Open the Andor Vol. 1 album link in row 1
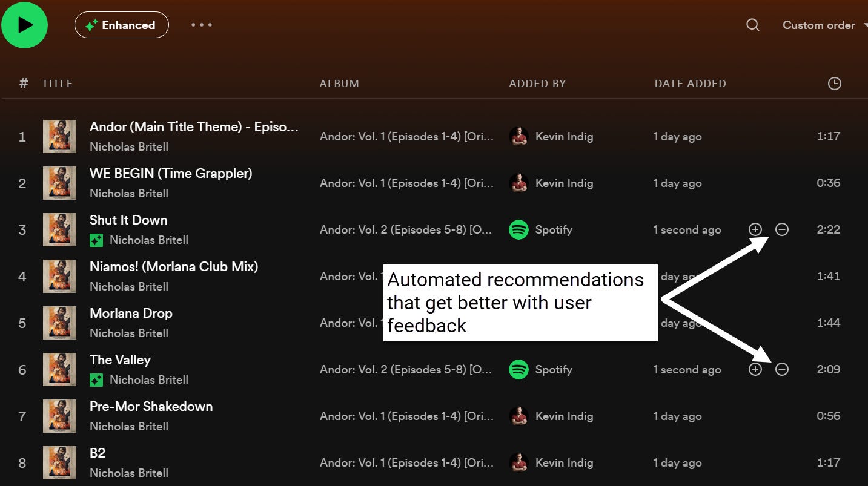 click(406, 137)
